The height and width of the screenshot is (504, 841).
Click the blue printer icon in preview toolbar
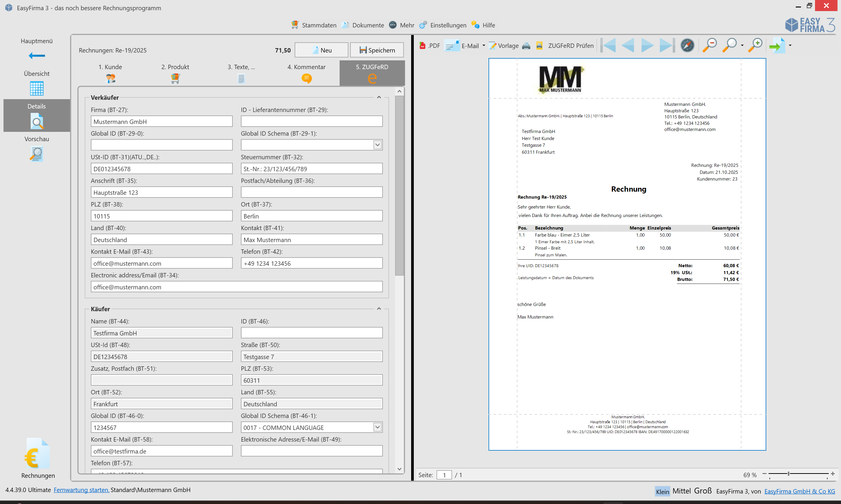pyautogui.click(x=526, y=45)
